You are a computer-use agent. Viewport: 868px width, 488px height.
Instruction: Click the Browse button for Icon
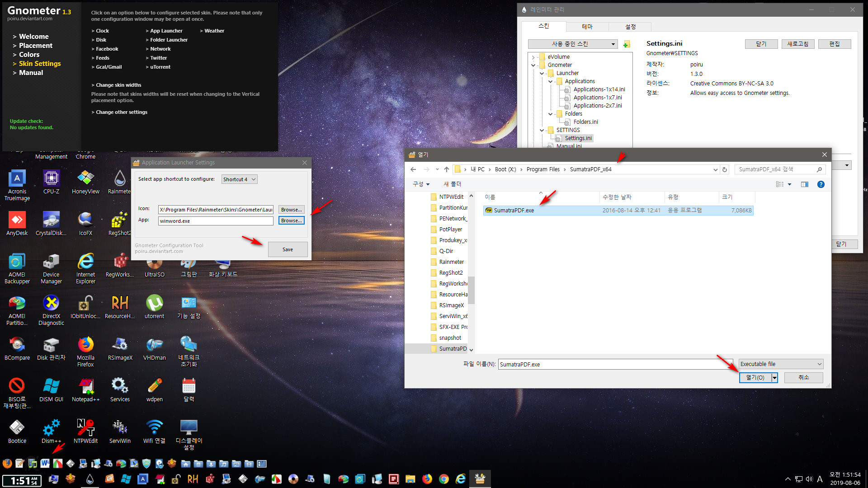pos(292,210)
